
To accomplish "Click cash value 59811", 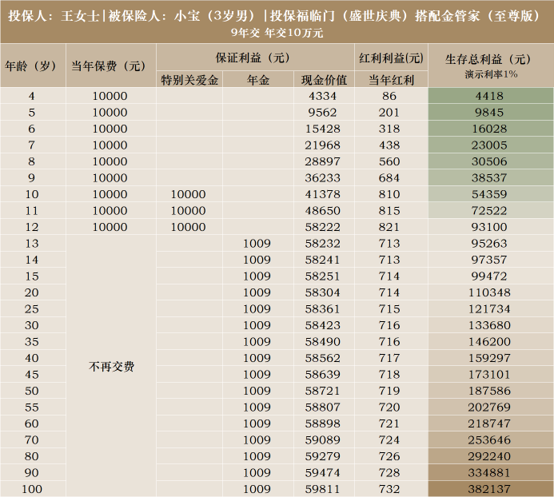I will [x=323, y=489].
